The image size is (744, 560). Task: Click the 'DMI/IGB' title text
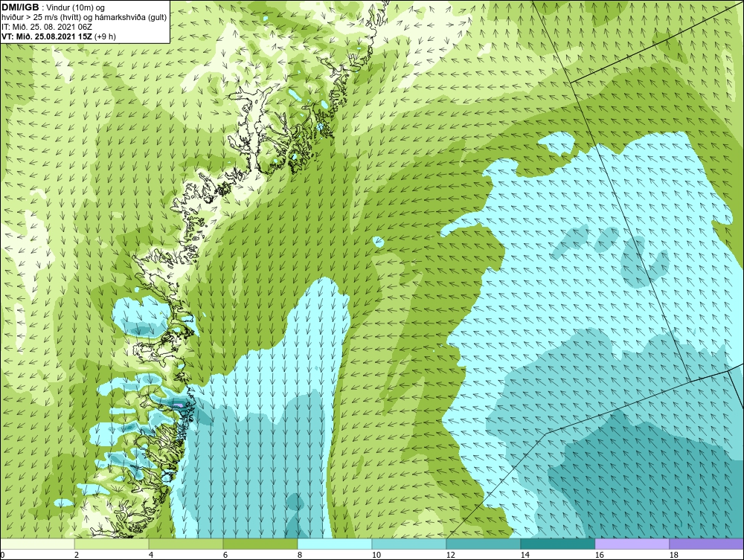click(20, 7)
